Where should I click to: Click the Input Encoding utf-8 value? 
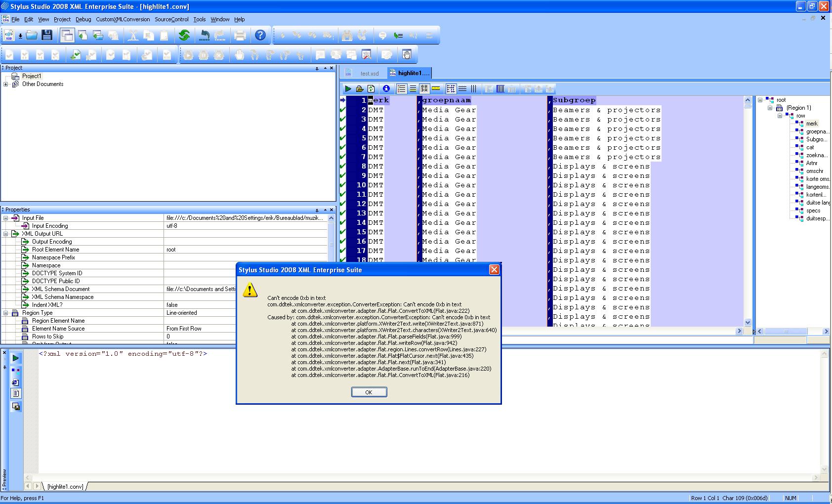click(246, 226)
